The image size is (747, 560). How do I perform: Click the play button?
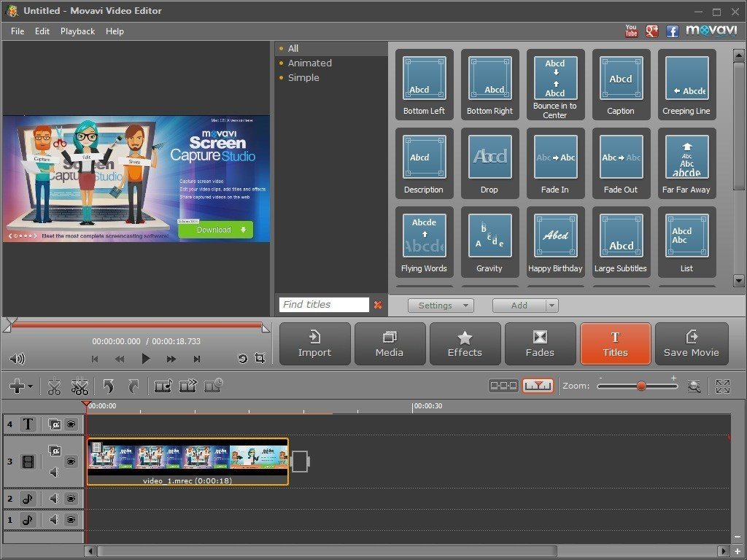pos(146,359)
